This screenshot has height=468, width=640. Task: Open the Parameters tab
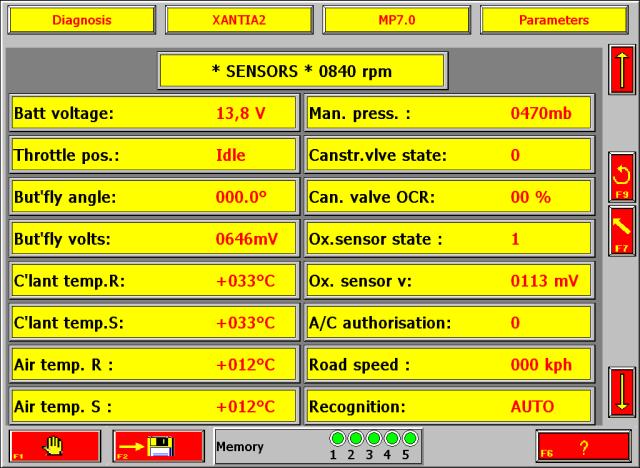[x=554, y=20]
